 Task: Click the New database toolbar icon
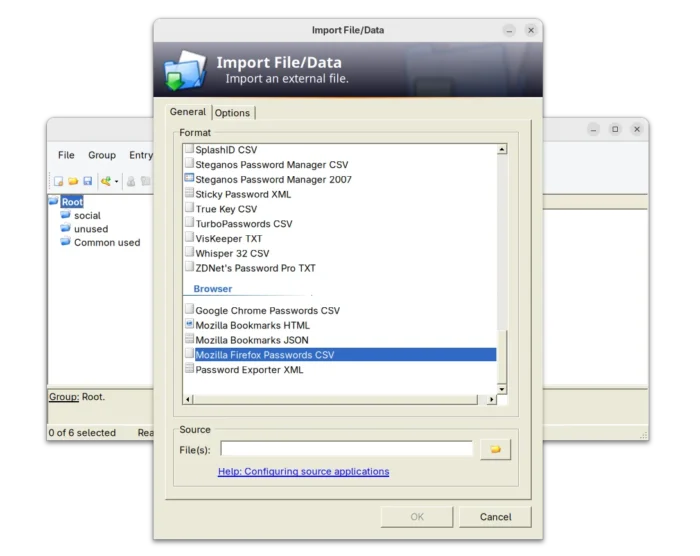(x=58, y=181)
